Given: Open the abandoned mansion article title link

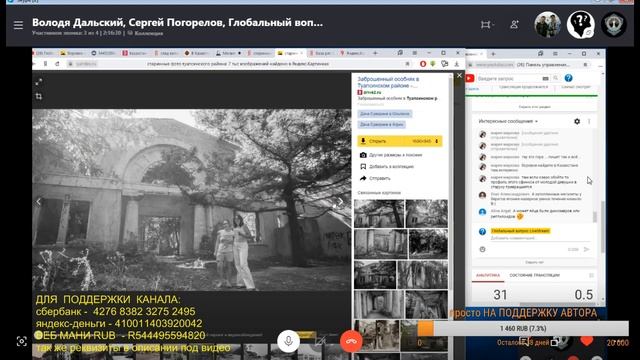Looking at the screenshot, I should click(x=388, y=82).
